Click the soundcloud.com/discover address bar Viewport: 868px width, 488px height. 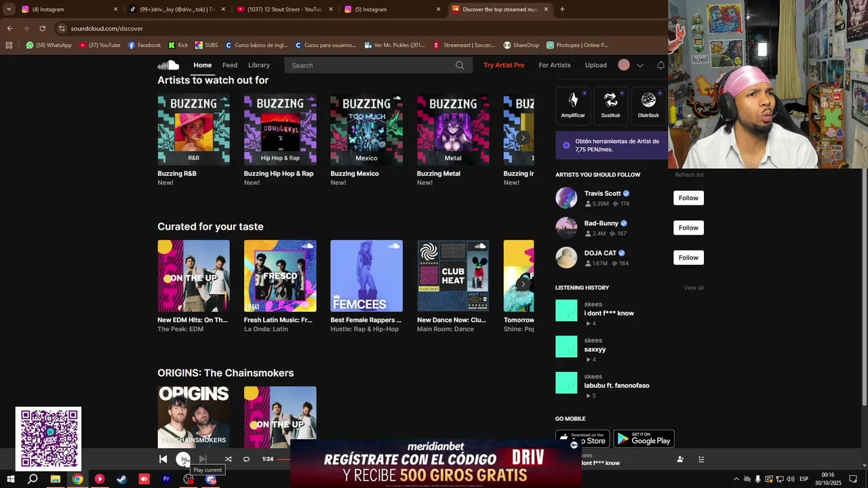[106, 28]
